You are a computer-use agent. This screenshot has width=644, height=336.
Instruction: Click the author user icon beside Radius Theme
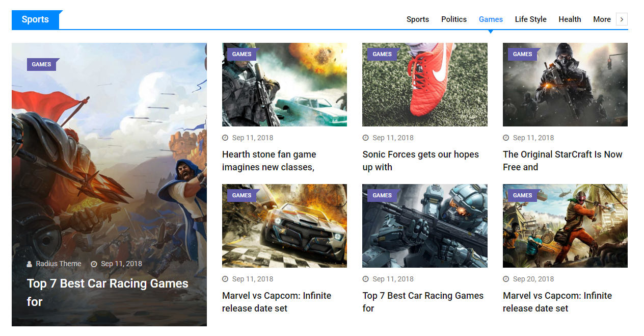30,264
